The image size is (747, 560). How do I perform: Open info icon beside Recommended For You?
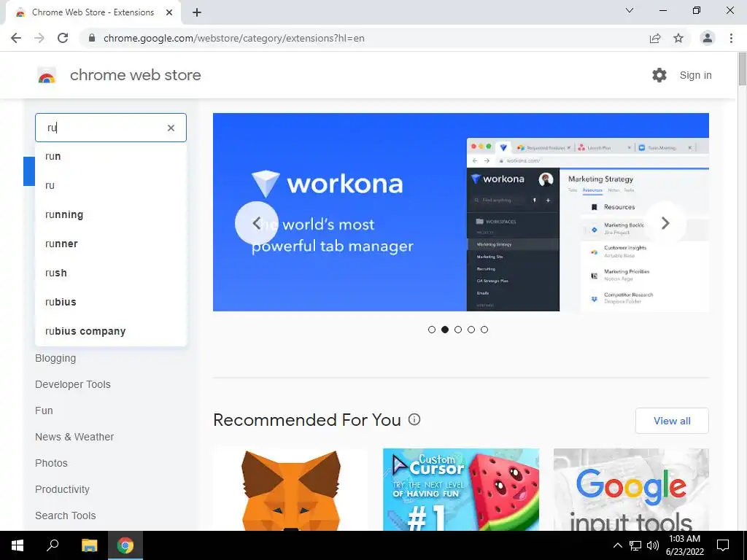tap(414, 419)
